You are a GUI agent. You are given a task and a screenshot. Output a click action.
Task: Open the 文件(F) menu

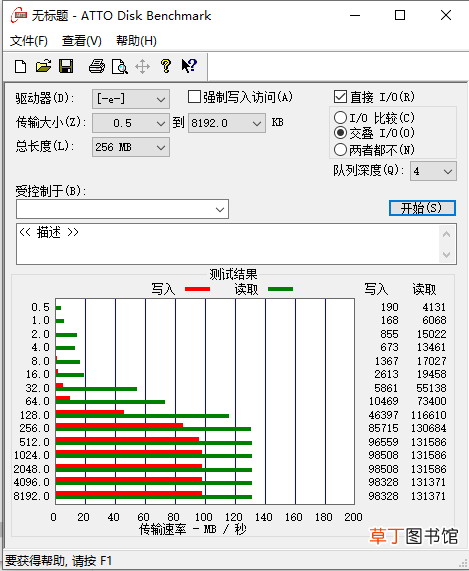click(29, 41)
